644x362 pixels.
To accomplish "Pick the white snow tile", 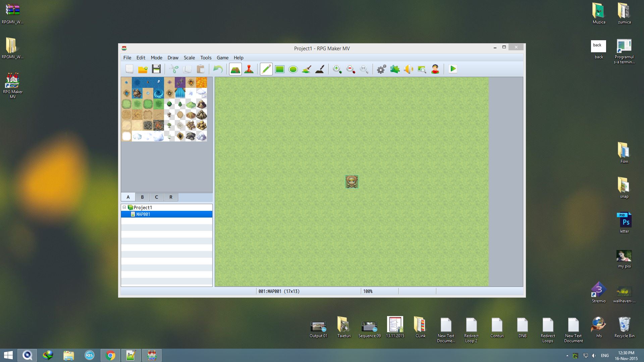I will [126, 136].
